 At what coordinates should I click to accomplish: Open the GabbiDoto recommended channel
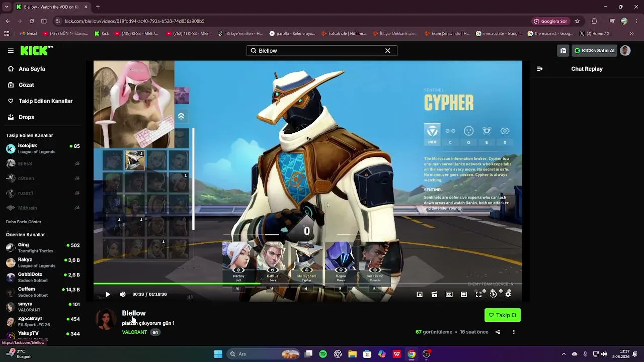pos(43,277)
